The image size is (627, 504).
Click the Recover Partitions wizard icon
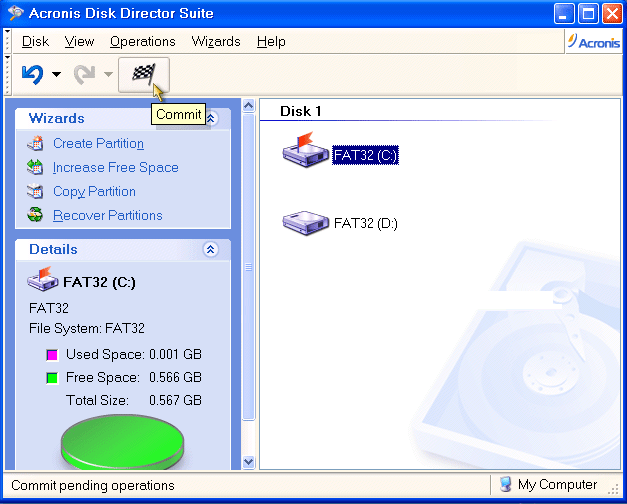point(36,215)
